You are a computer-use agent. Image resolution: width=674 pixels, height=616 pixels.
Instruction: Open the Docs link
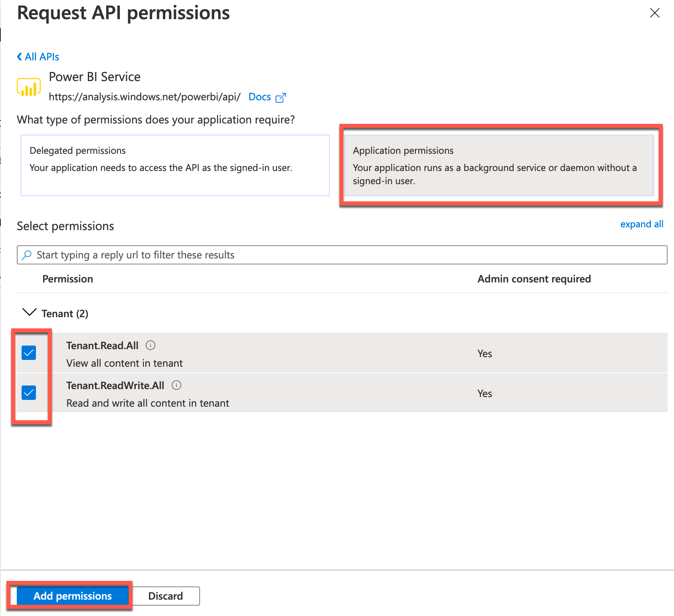[260, 97]
